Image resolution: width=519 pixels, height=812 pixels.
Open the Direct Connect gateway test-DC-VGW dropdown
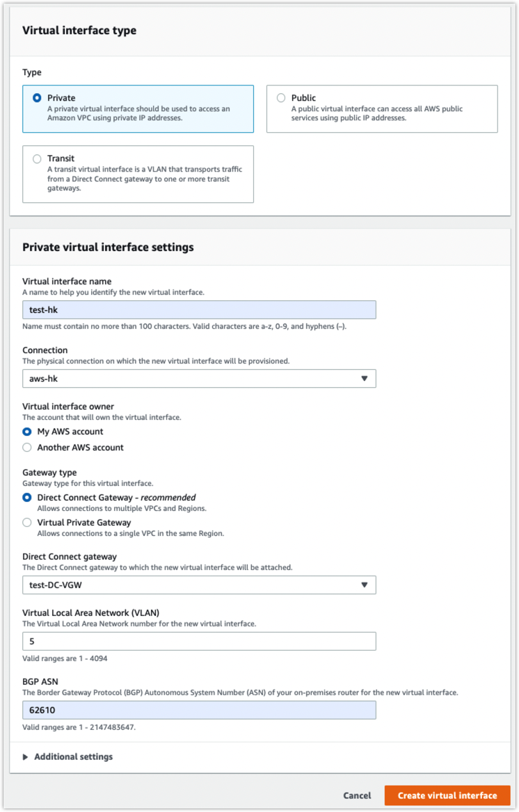[199, 585]
